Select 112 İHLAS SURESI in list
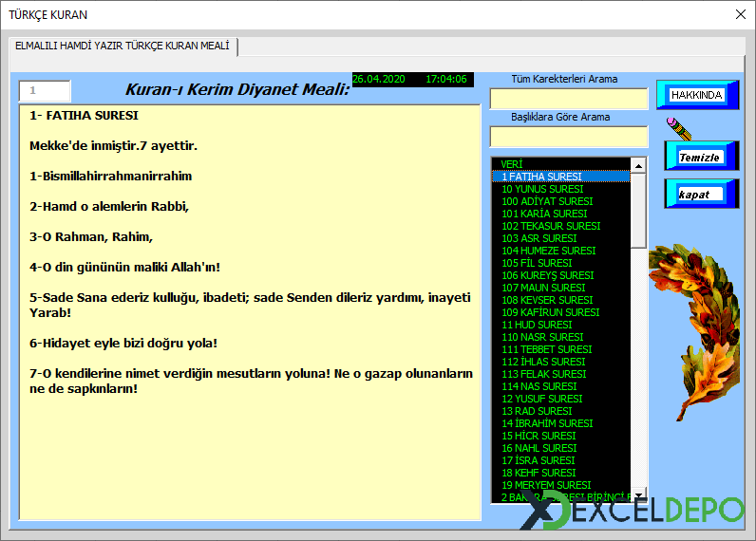This screenshot has width=756, height=541. click(561, 362)
